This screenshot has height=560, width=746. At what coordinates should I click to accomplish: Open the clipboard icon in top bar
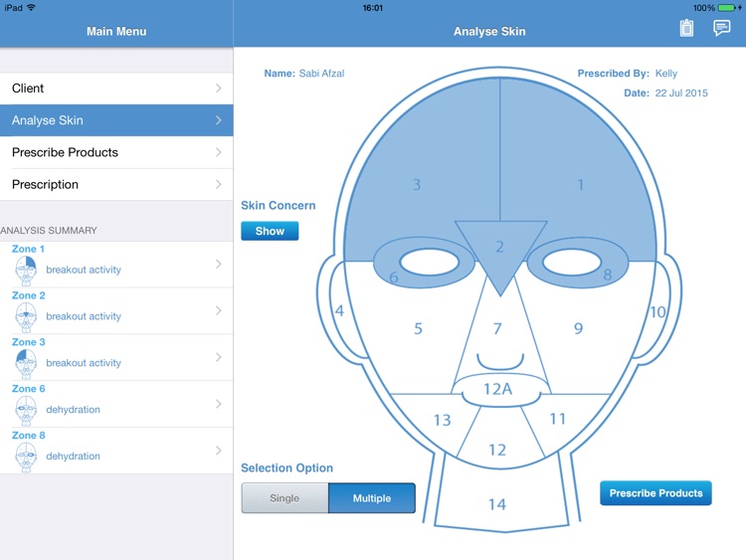coord(686,29)
